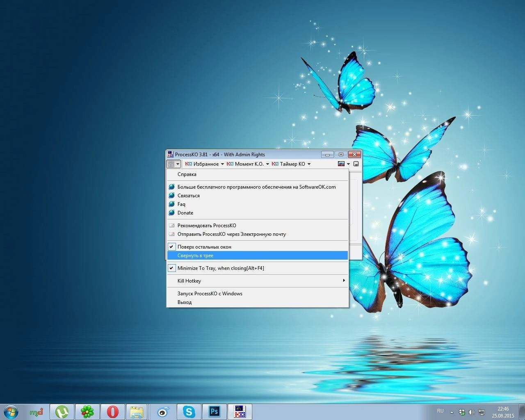
Task: Click the volume tray icon
Action: click(x=472, y=413)
